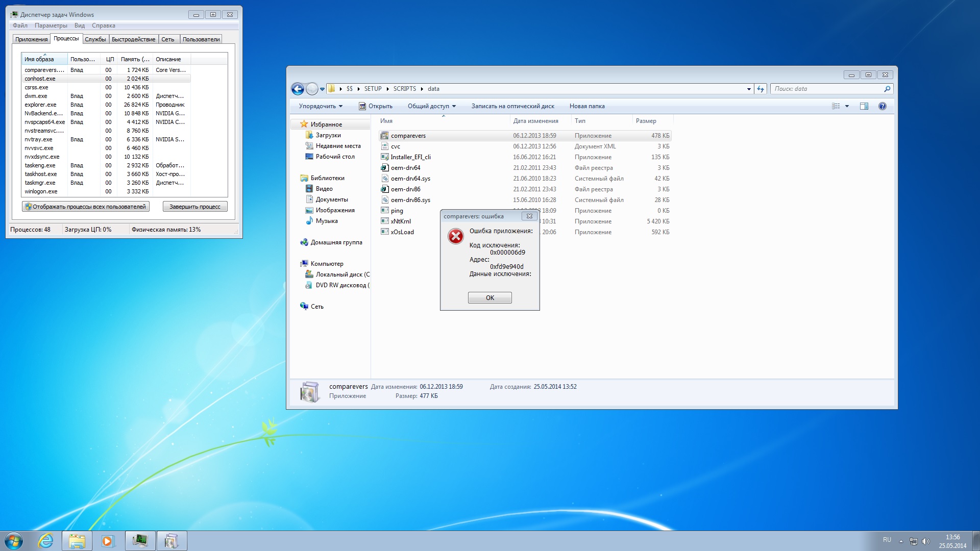
Task: Switch to Пользователи tab in Task Manager
Action: 201,39
